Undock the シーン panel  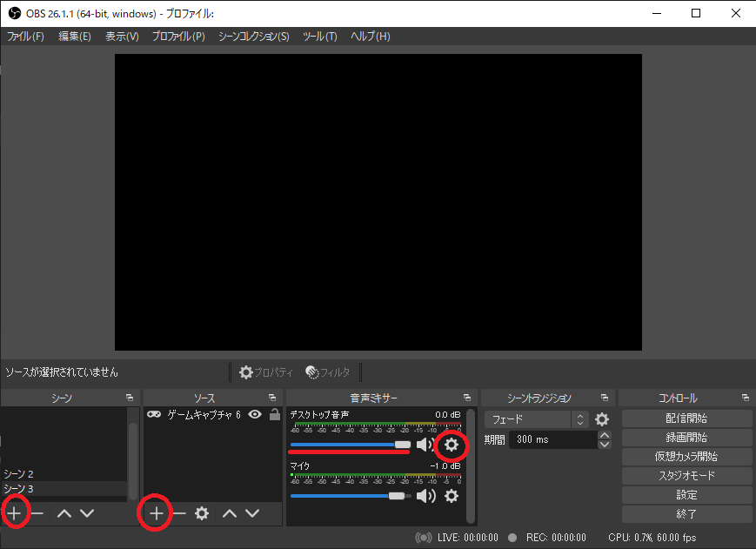130,398
